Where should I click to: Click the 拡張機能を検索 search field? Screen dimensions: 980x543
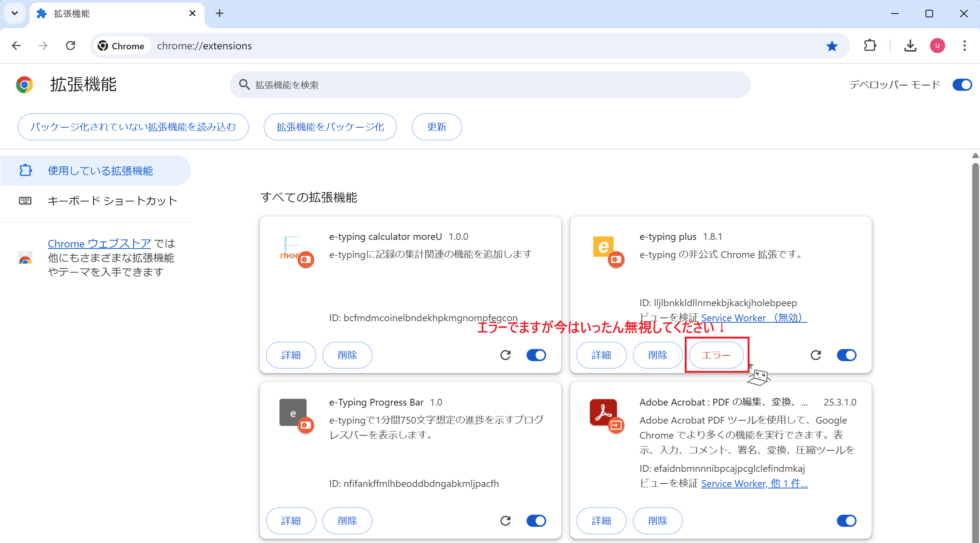[490, 85]
